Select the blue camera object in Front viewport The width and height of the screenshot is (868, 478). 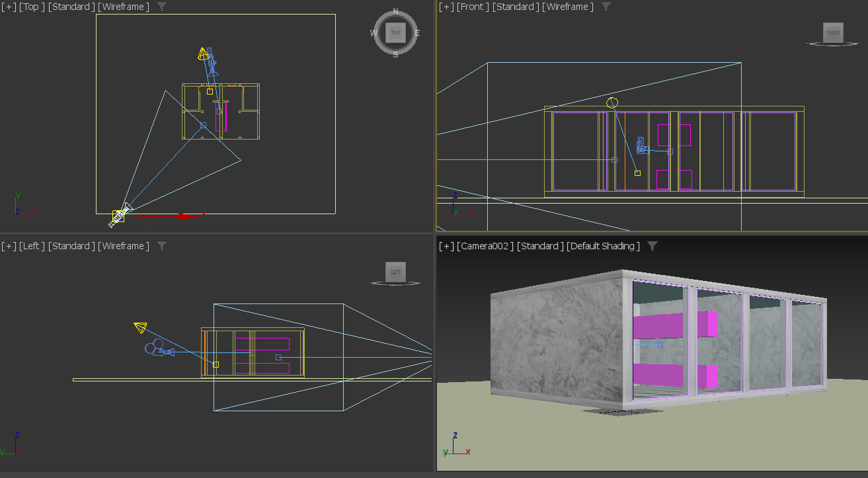(x=641, y=146)
